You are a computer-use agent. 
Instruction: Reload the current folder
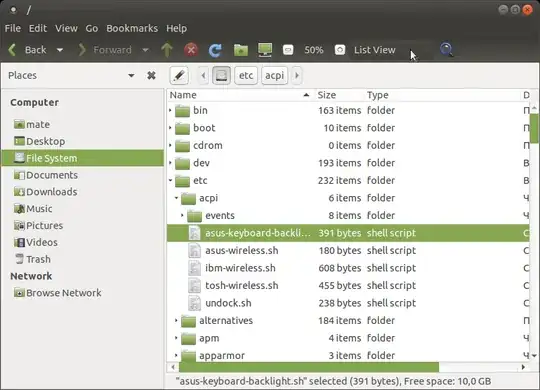pos(215,50)
